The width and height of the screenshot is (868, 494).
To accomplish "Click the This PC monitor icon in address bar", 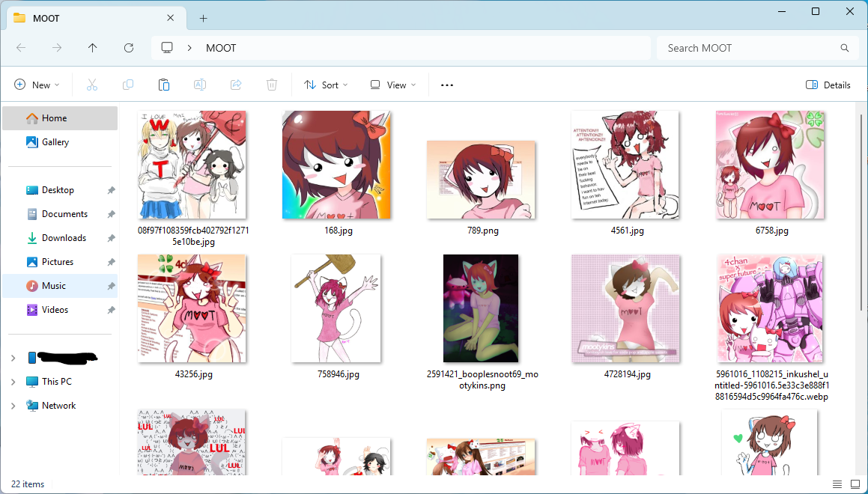I will pos(167,48).
